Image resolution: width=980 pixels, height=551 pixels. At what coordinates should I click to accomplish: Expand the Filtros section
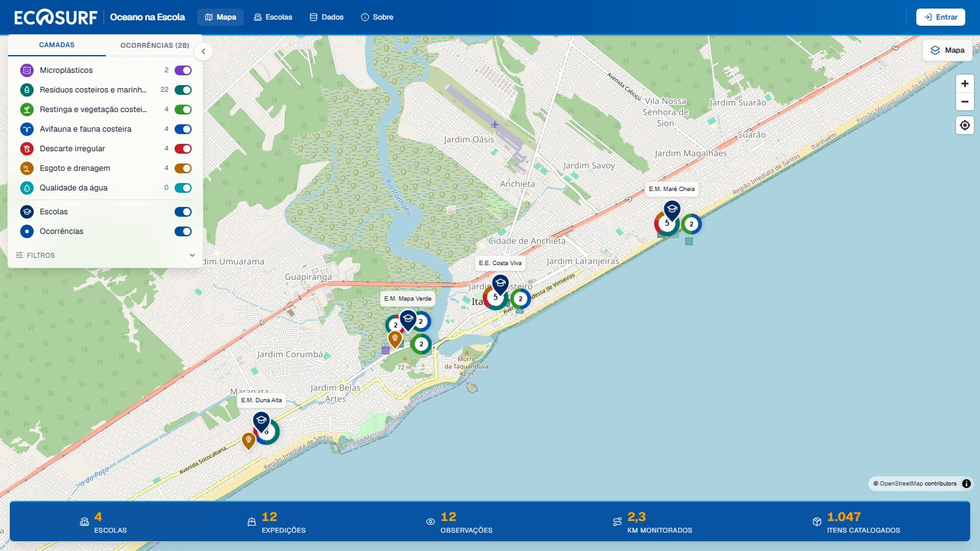(x=105, y=255)
